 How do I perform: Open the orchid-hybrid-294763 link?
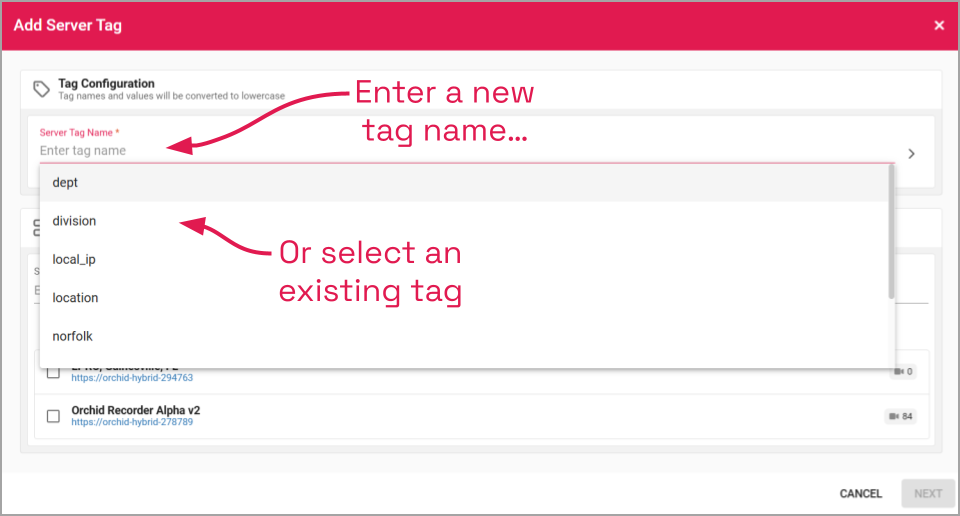pos(132,378)
